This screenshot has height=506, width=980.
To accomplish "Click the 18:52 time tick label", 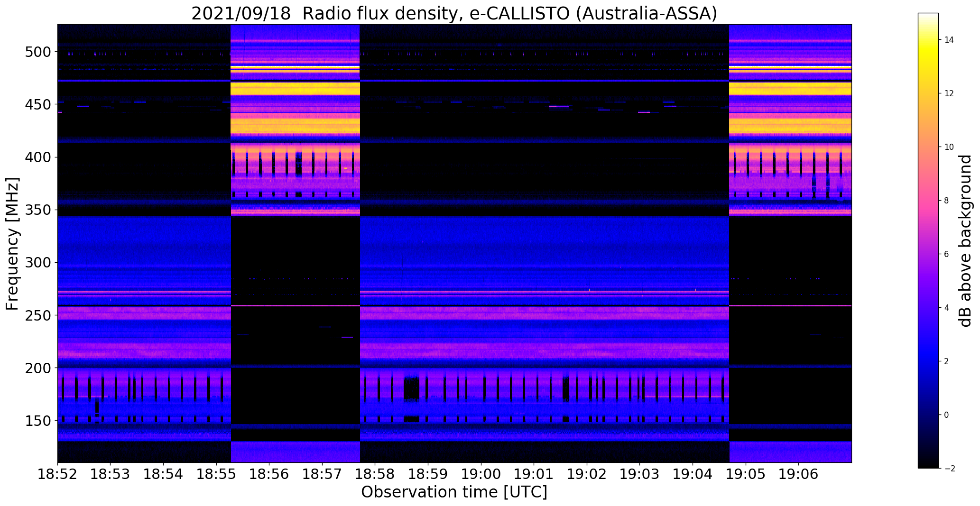I will point(57,474).
